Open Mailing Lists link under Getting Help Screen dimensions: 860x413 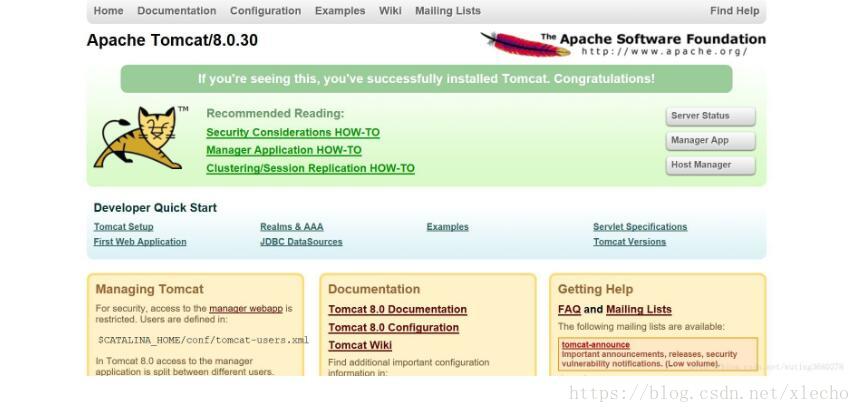(x=639, y=310)
